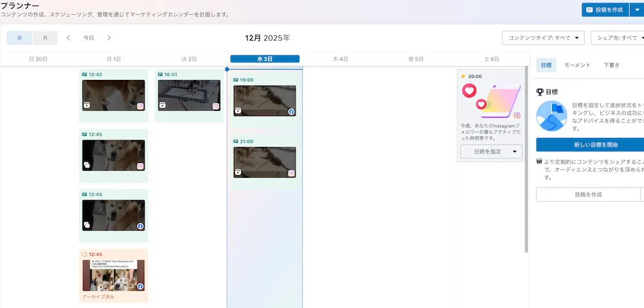This screenshot has width=644, height=308.
Task: Click Instagram badge on the 12:42 post
Action: pyautogui.click(x=140, y=106)
